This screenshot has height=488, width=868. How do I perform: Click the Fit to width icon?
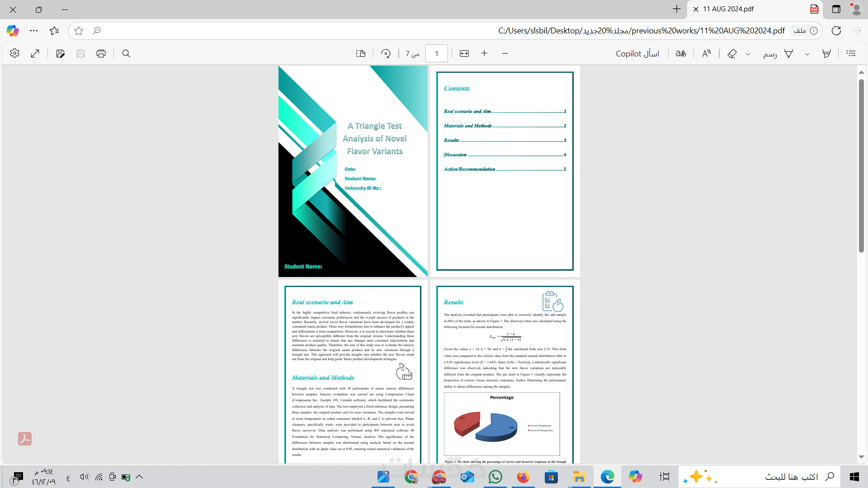coord(464,54)
